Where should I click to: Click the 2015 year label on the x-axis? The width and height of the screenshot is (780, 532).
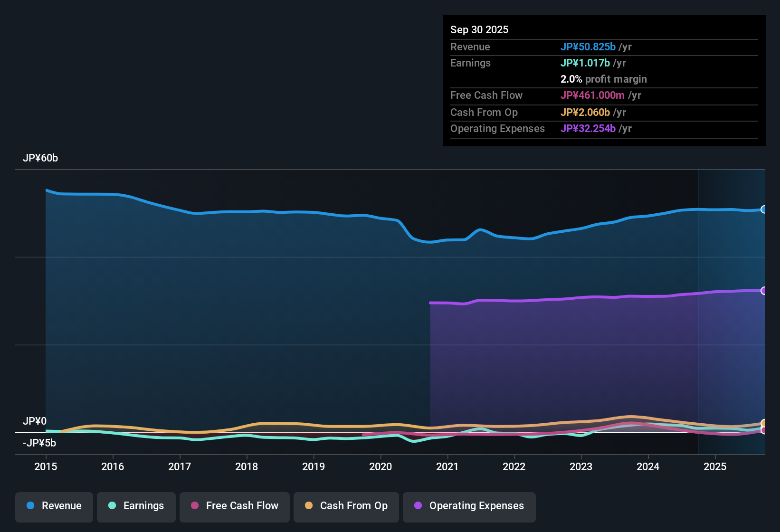[x=46, y=467]
